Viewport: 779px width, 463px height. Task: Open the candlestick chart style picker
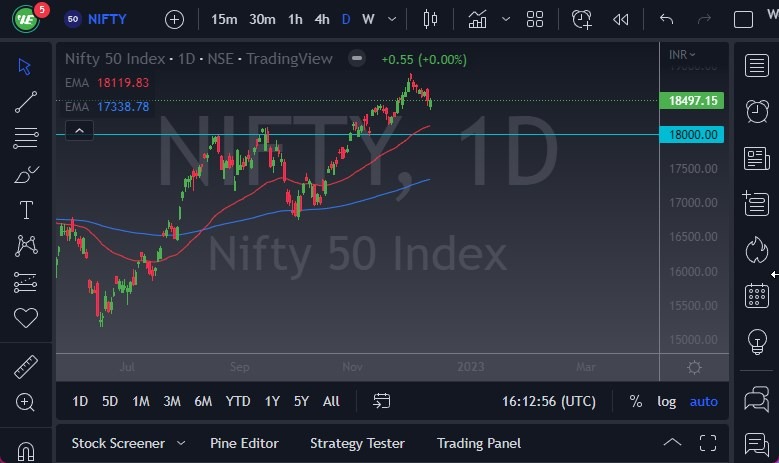[x=430, y=19]
